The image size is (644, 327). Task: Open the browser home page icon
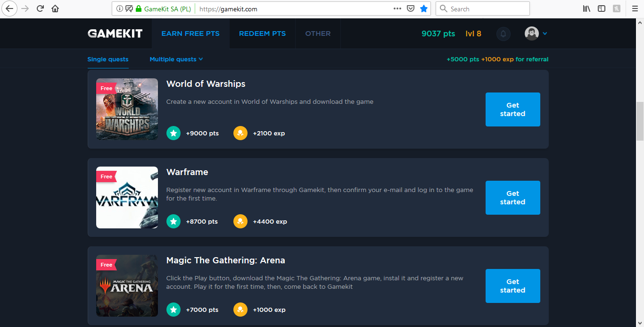pyautogui.click(x=55, y=8)
